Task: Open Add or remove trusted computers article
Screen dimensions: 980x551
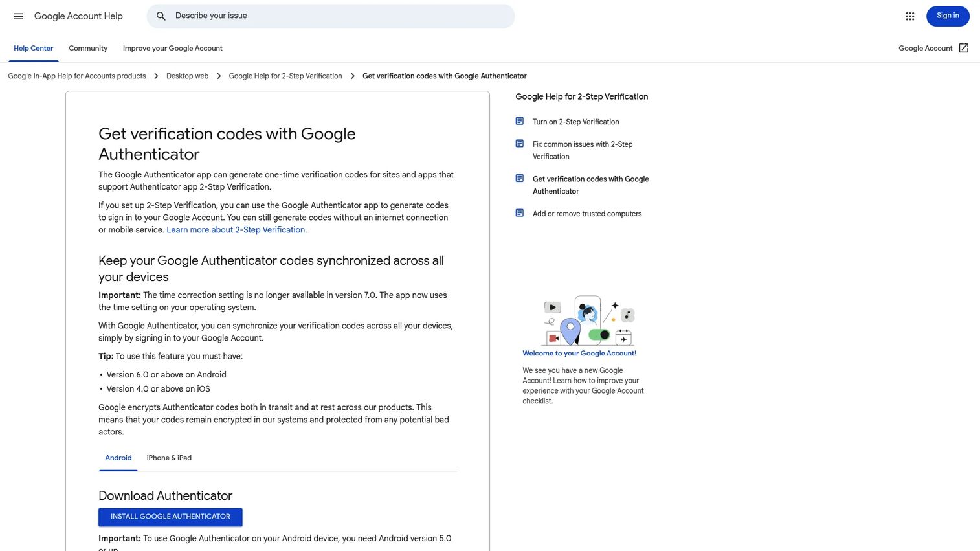Action: pos(587,214)
